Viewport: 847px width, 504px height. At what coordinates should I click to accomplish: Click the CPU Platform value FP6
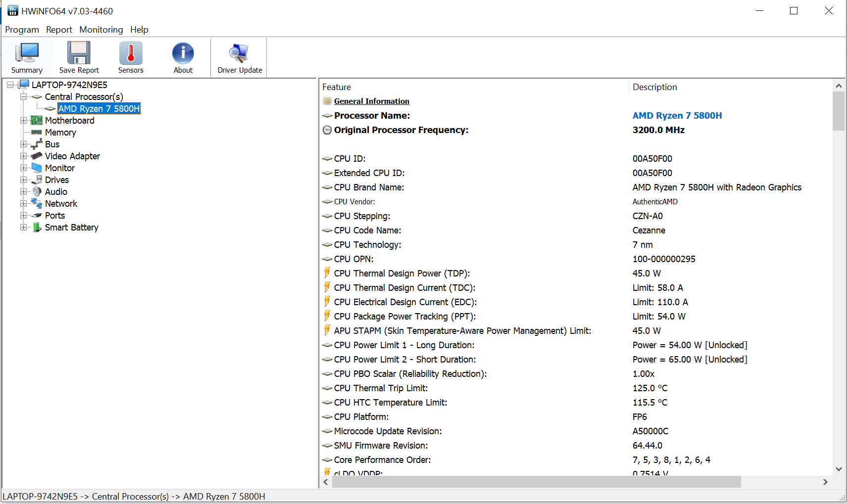pos(640,417)
